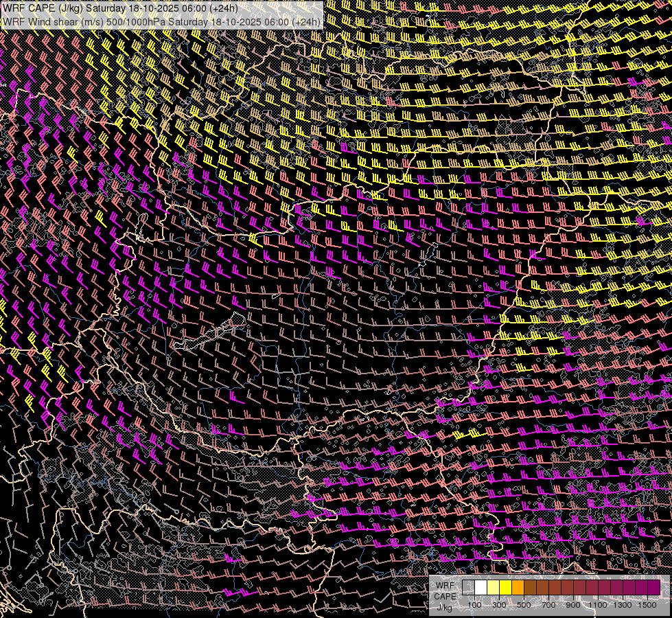
Task: Pick the orange legend swatch
Action: point(518,587)
